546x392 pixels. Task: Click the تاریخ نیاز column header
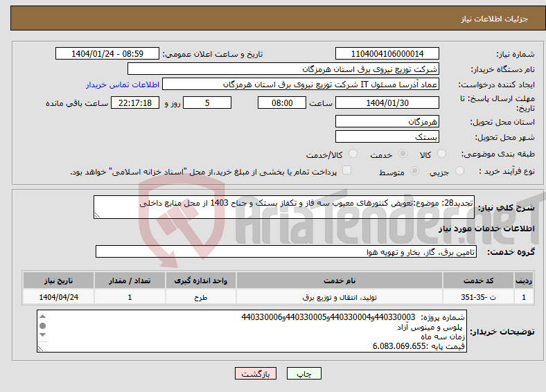pyautogui.click(x=58, y=280)
